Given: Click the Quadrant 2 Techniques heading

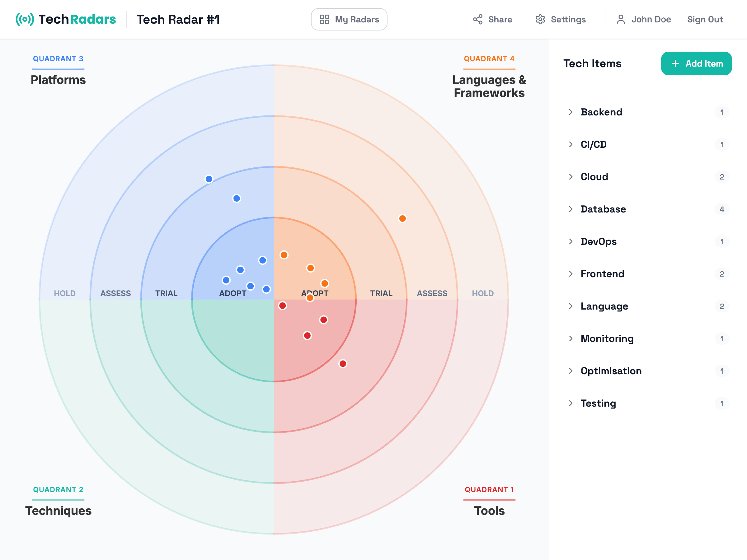Looking at the screenshot, I should (58, 511).
